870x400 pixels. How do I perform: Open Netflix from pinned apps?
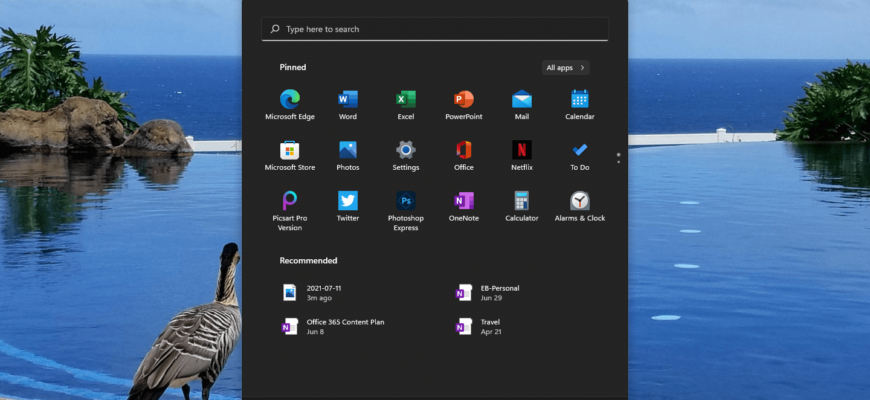click(522, 156)
